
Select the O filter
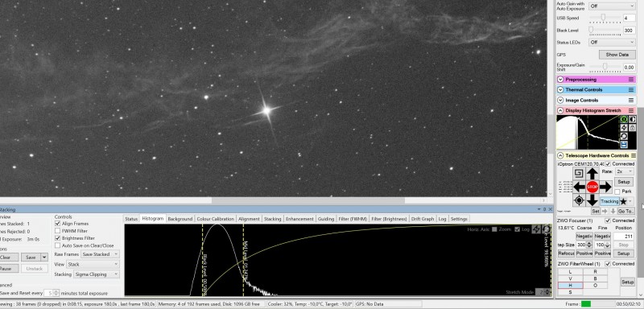click(595, 285)
